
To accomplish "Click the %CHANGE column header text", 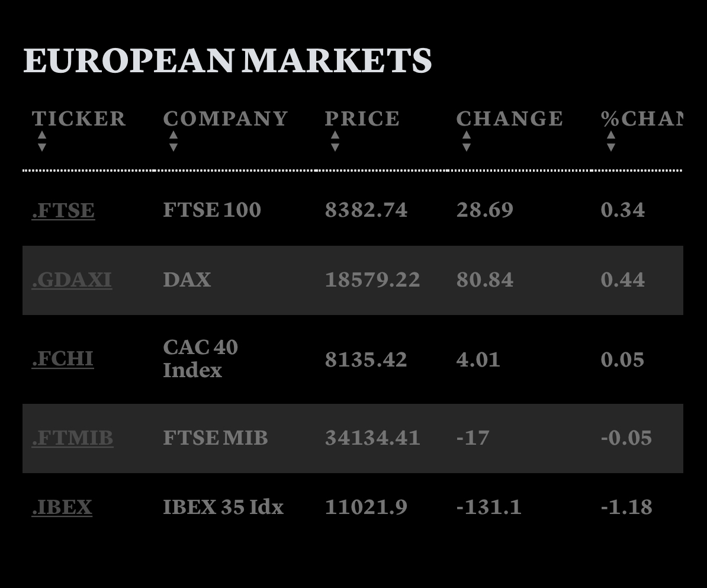I will 641,118.
